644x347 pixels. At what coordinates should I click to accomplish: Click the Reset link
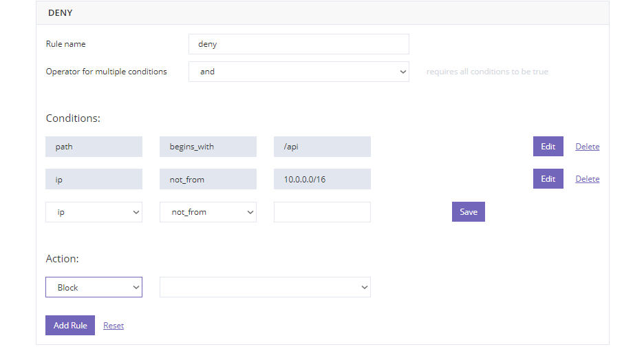point(114,326)
